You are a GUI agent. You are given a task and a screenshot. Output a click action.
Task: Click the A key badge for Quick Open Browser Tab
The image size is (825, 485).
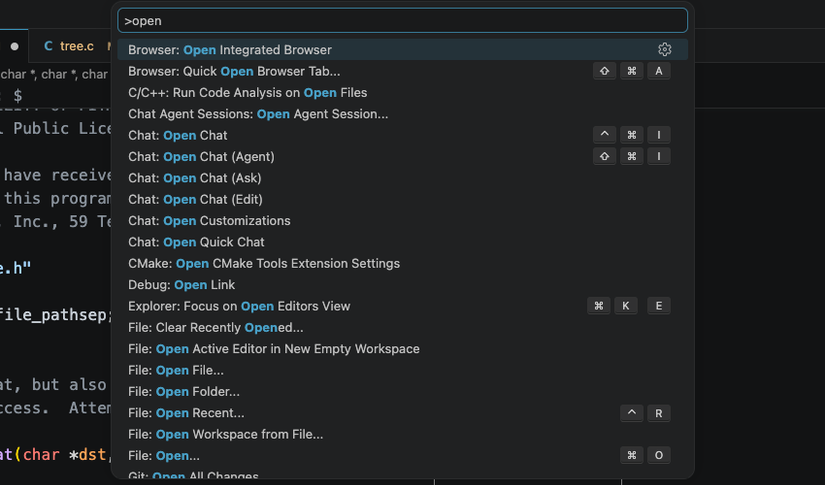coord(659,71)
